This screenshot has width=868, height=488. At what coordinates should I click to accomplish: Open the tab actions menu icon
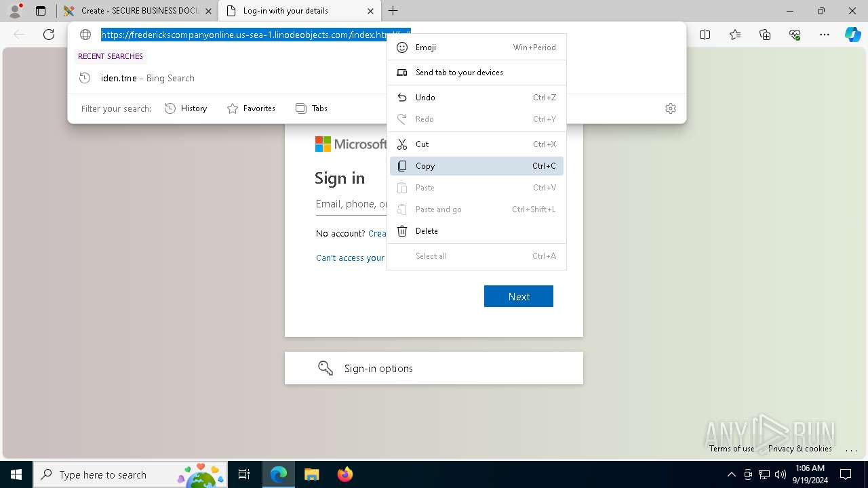pyautogui.click(x=41, y=11)
